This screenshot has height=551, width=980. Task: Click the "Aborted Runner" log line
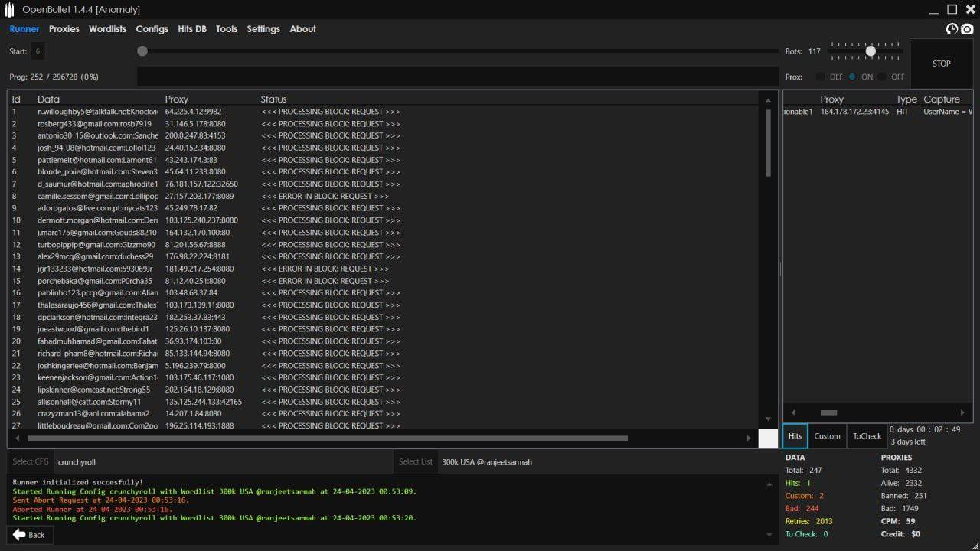[x=92, y=509]
